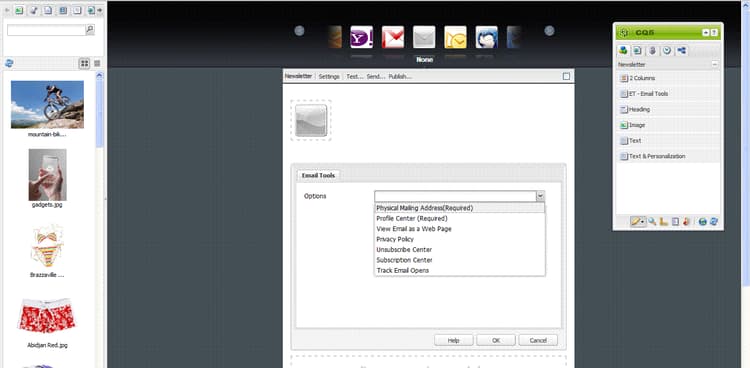750x368 pixels.
Task: Open the sidekick magnifier preview mode
Action: [x=652, y=222]
